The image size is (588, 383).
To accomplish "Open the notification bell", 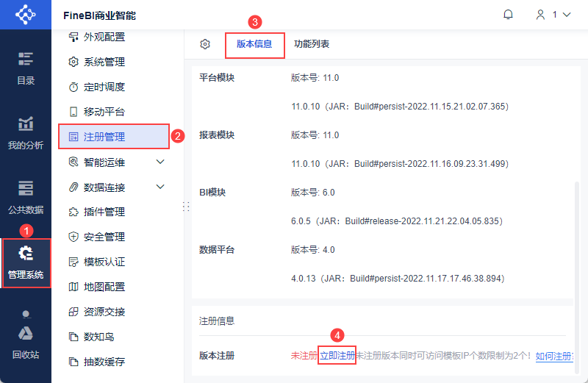I will 508,15.
